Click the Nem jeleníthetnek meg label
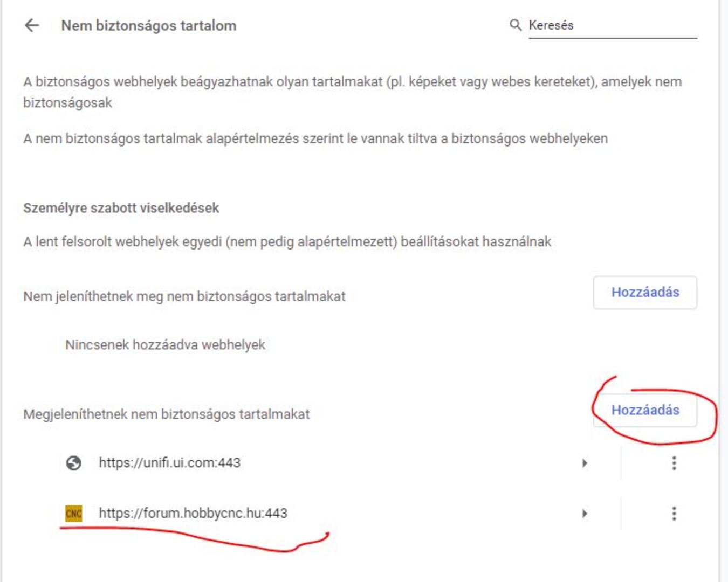Screen dimensions: 728x582 pyautogui.click(x=184, y=296)
